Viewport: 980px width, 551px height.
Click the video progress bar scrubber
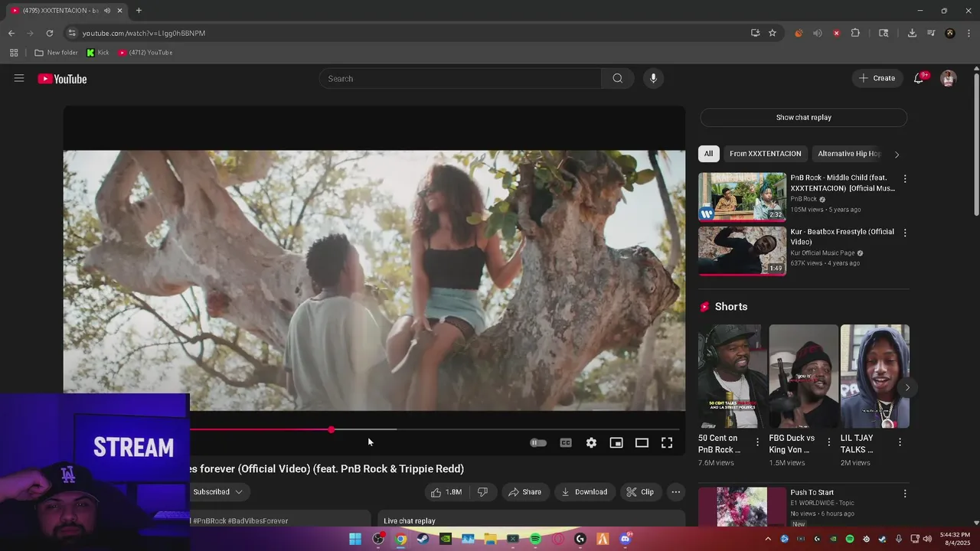coord(331,430)
